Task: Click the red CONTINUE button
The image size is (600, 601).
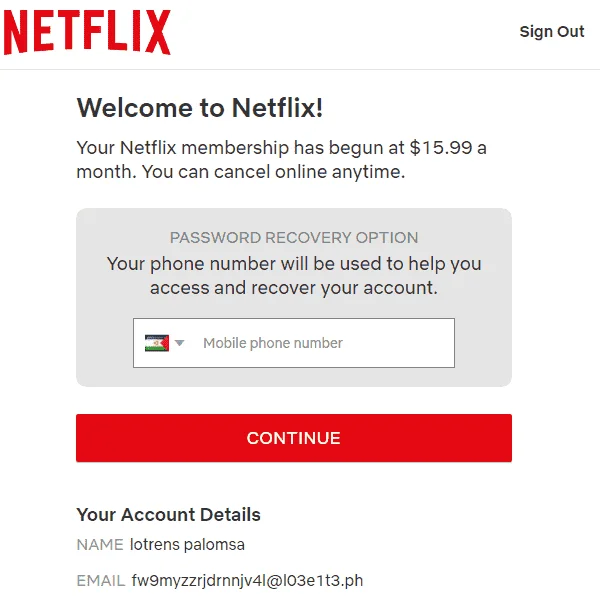Action: 294,438
